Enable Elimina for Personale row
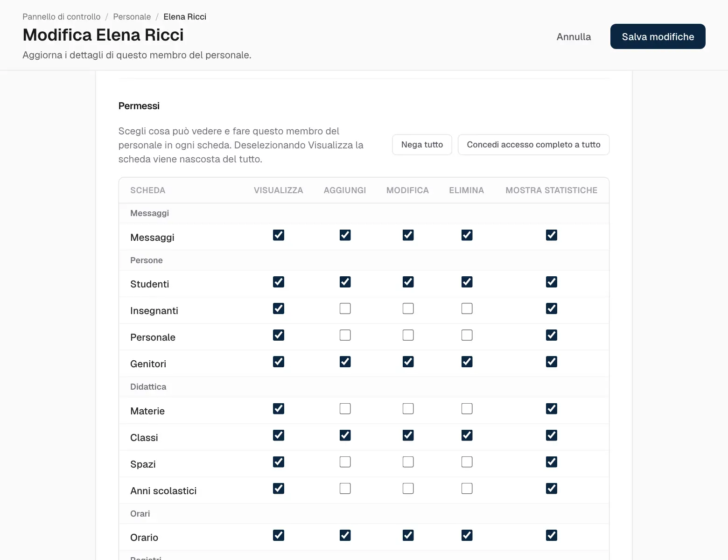This screenshot has height=560, width=728. coord(467,335)
